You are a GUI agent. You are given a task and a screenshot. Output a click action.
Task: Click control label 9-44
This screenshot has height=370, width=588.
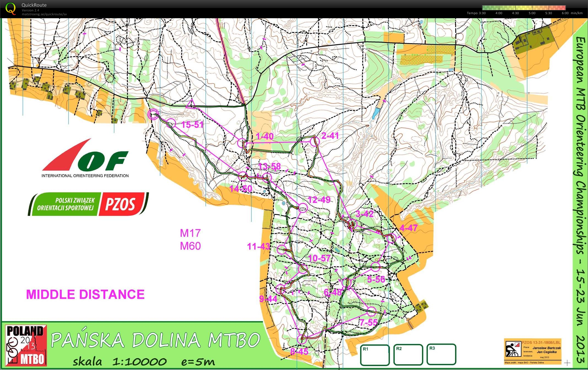[x=268, y=299]
